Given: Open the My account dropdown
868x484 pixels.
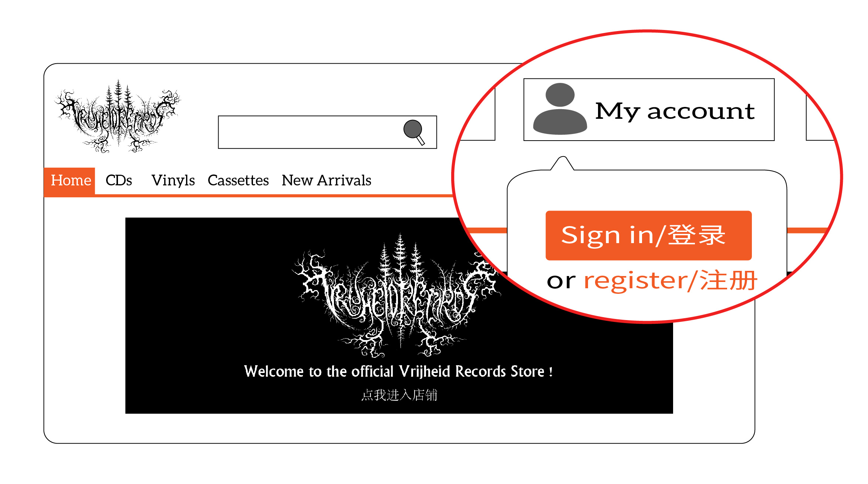Looking at the screenshot, I should tap(649, 110).
